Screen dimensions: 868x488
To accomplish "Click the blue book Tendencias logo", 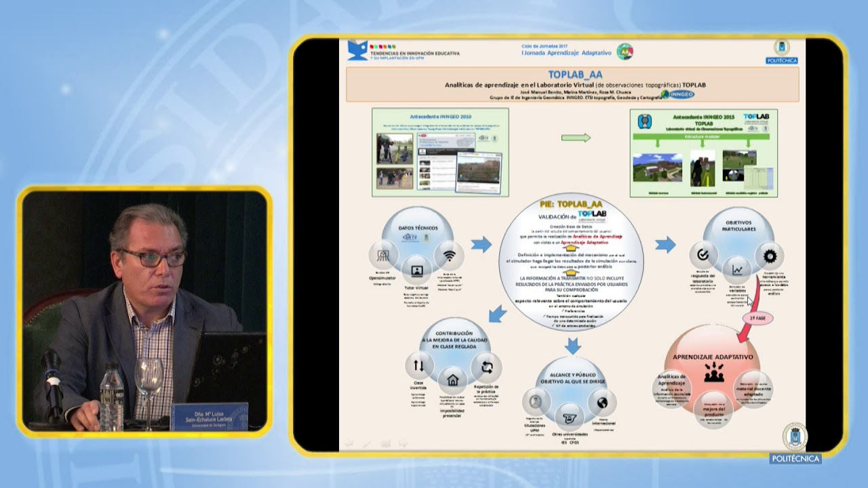I will [x=357, y=50].
